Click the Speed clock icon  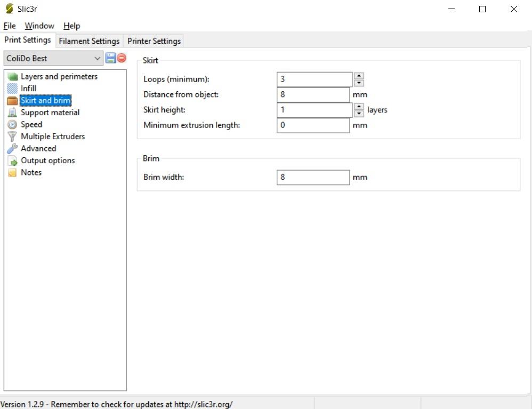point(12,124)
